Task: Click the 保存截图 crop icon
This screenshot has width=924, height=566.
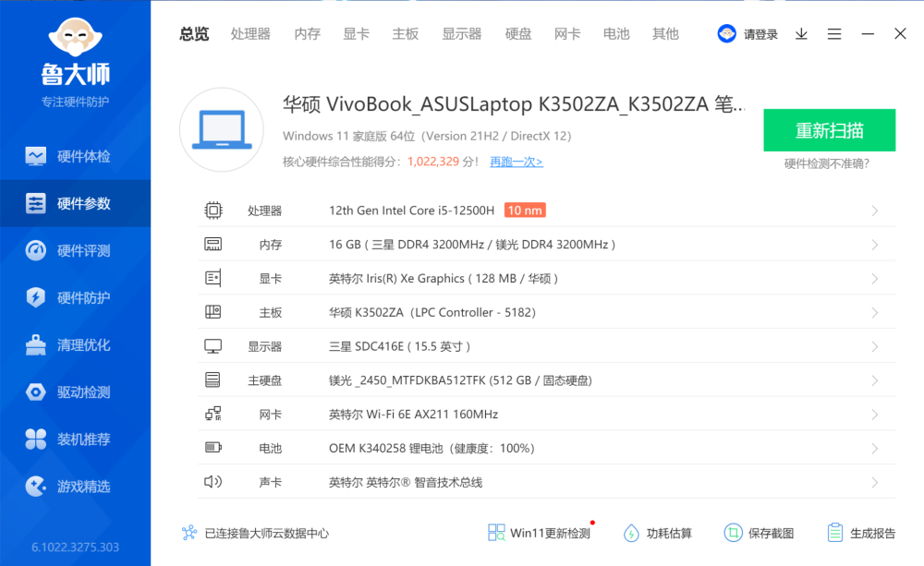Action: tap(733, 533)
